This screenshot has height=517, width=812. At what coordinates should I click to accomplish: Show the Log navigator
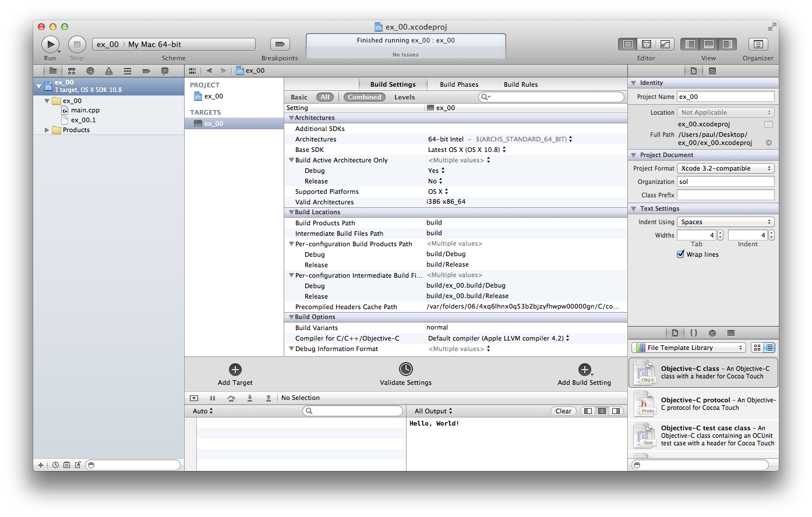pos(165,71)
